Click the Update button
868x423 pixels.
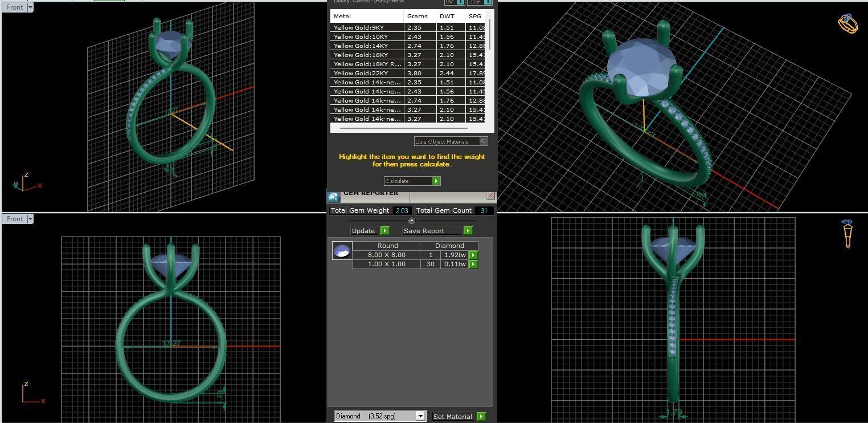coord(370,231)
